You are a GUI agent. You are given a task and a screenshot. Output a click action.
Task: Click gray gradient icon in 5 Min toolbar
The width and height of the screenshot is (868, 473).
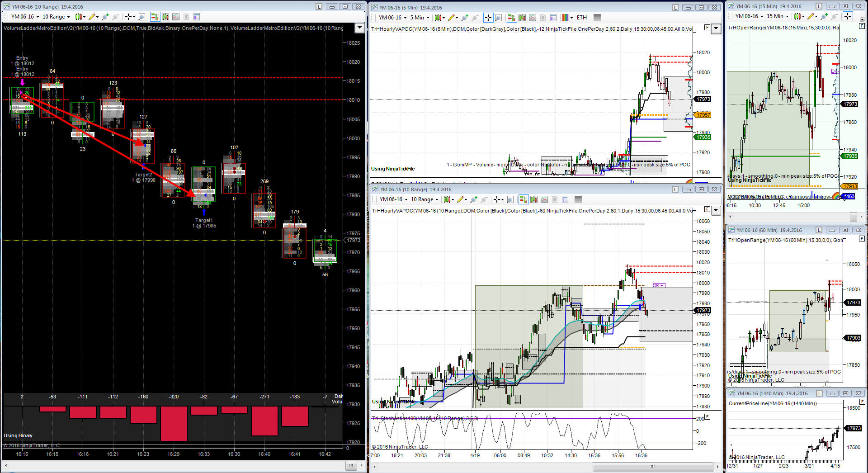coord(597,18)
